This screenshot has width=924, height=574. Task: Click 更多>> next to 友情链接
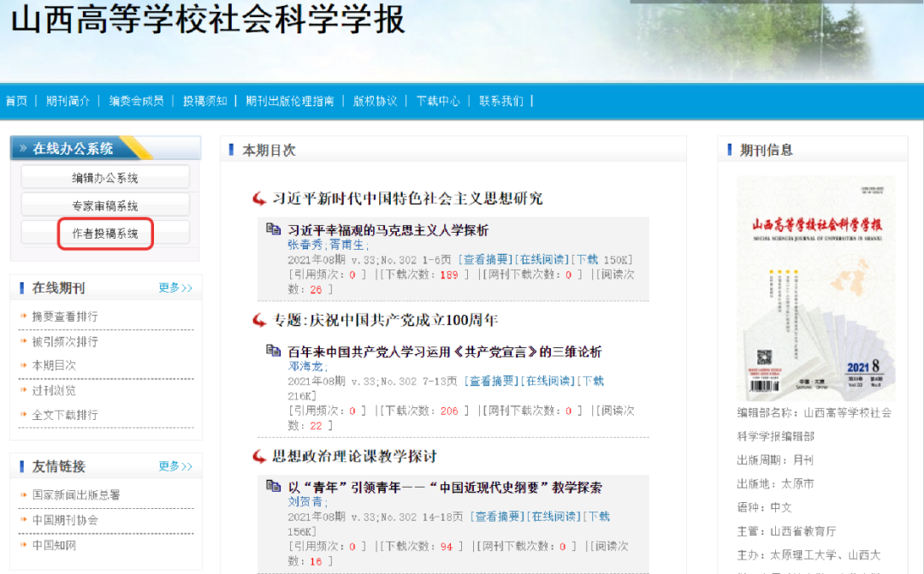click(175, 466)
